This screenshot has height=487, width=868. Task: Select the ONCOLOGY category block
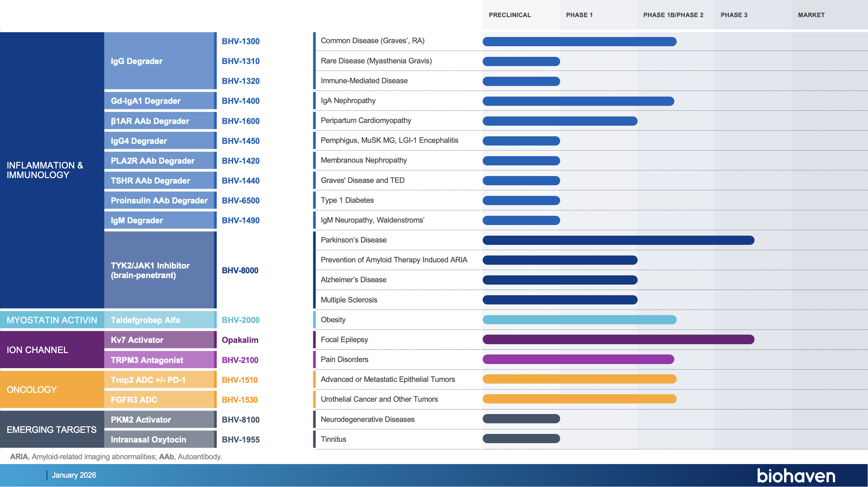point(51,390)
